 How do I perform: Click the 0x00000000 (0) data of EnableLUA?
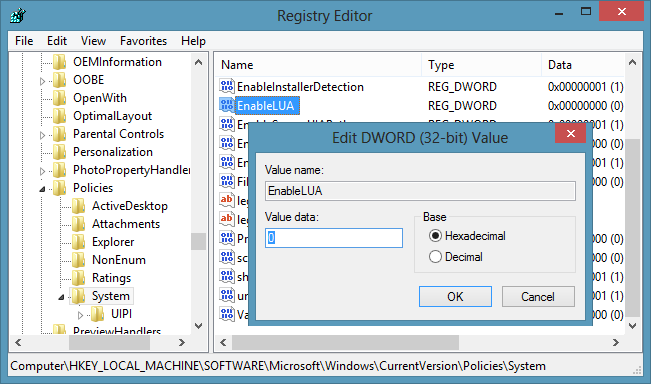click(585, 106)
